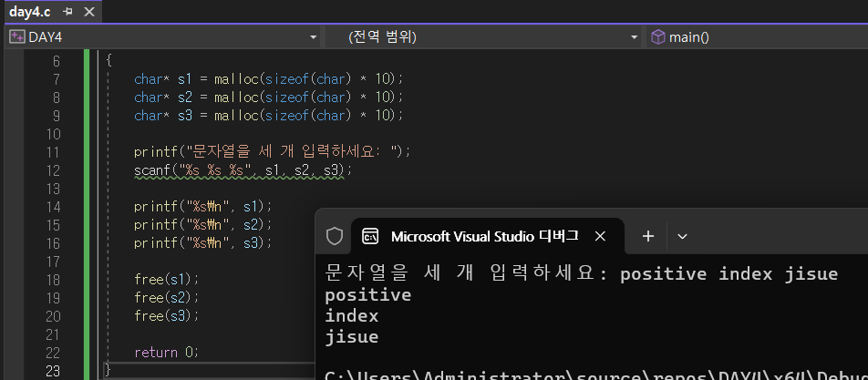Open the main() function dropdown
Screen dimensions: 868x380
tap(758, 37)
